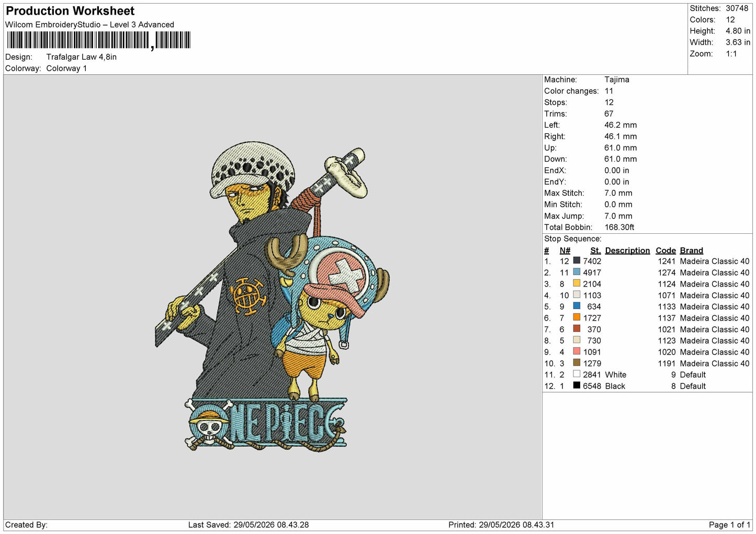The image size is (756, 534).
Task: Click the off-white swatch for stop 4
Action: pyautogui.click(x=577, y=294)
